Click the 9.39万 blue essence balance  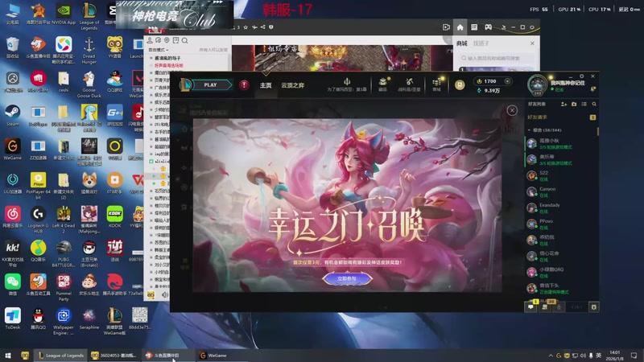[489, 91]
